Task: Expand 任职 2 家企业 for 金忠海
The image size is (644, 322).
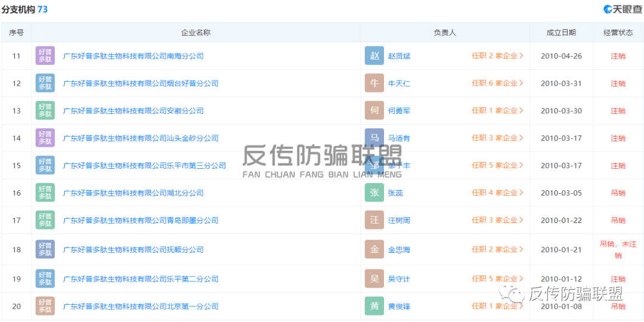Action: coord(497,249)
